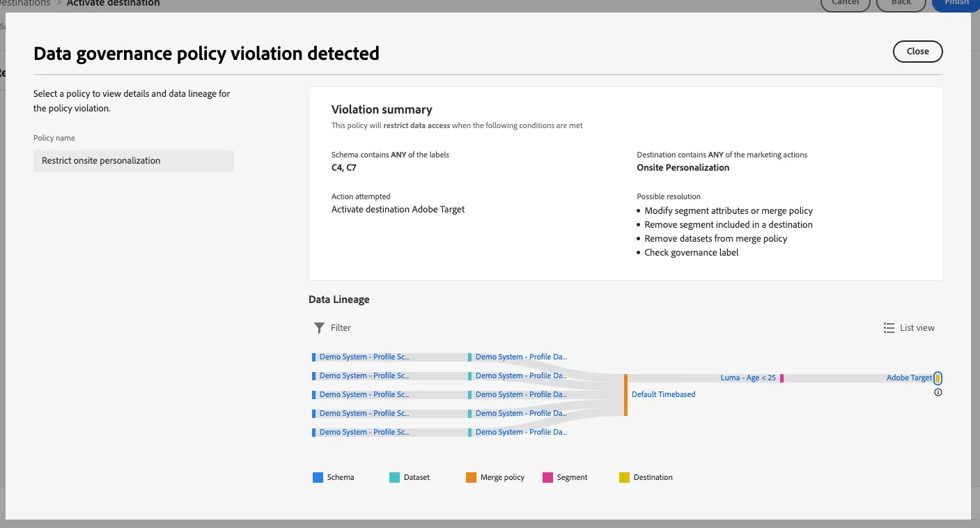Click the "Data Lineage" heading
This screenshot has height=528, width=980.
point(339,300)
